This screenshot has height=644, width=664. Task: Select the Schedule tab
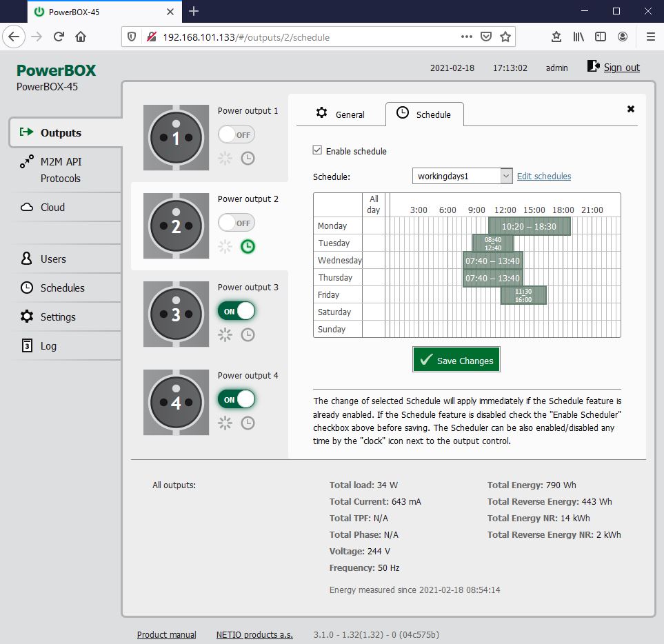click(424, 114)
